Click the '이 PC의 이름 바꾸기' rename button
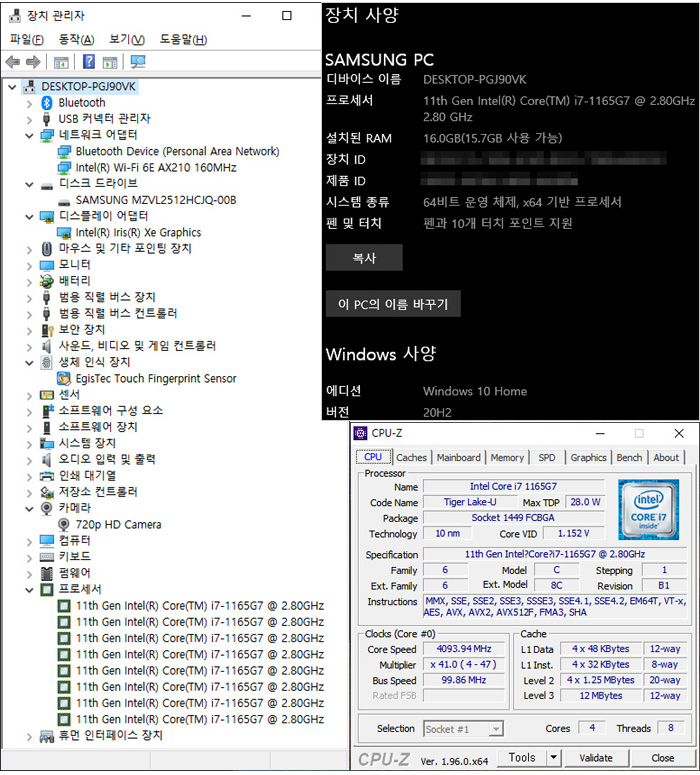 [x=393, y=303]
